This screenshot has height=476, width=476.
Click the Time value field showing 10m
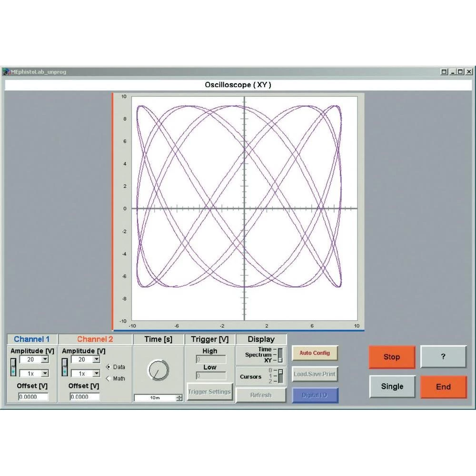[155, 397]
